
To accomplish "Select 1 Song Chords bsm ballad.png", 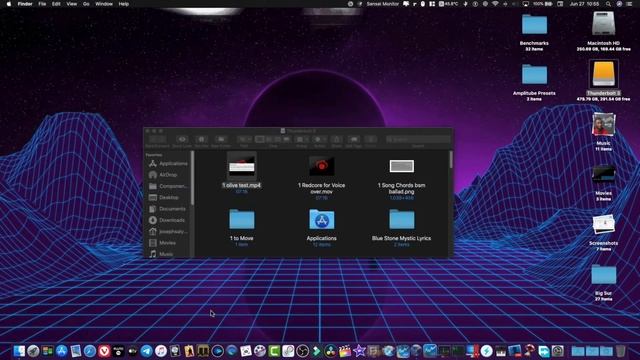I will tap(402, 166).
